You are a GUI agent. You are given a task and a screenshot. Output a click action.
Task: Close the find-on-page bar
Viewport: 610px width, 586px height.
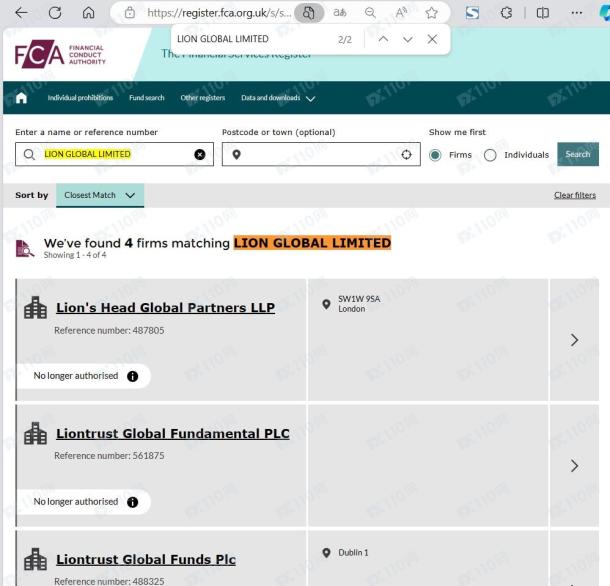coord(432,39)
